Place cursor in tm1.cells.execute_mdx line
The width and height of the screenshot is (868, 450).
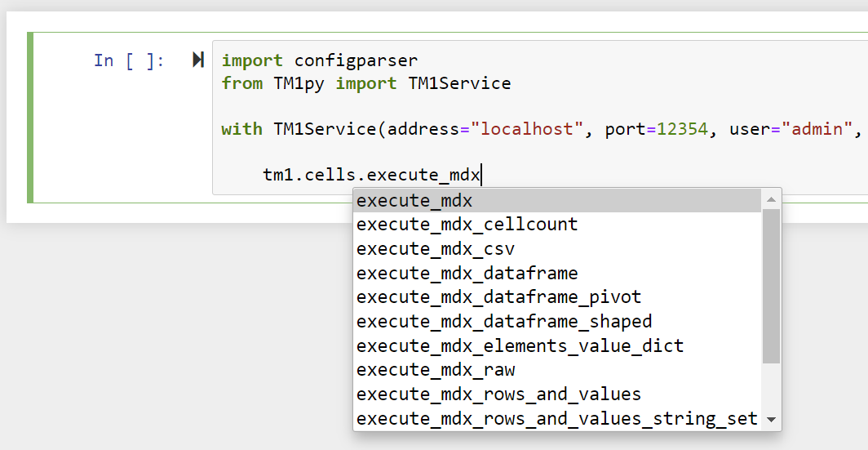tap(372, 175)
